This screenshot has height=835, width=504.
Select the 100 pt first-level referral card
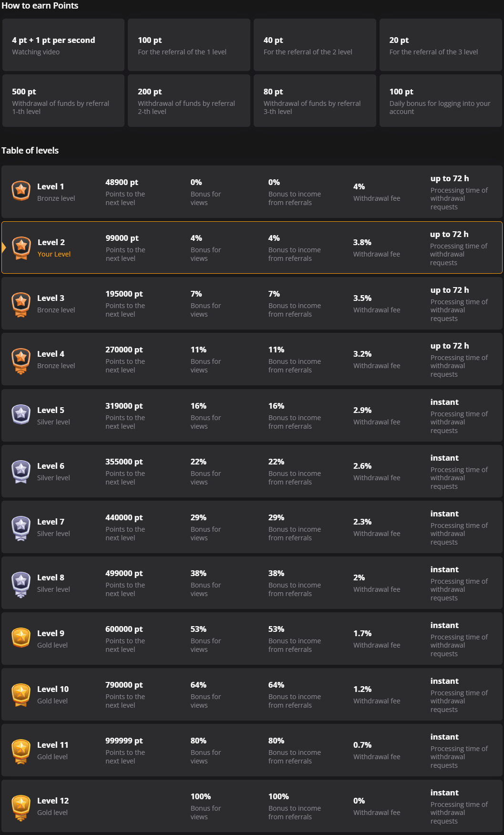tap(189, 45)
